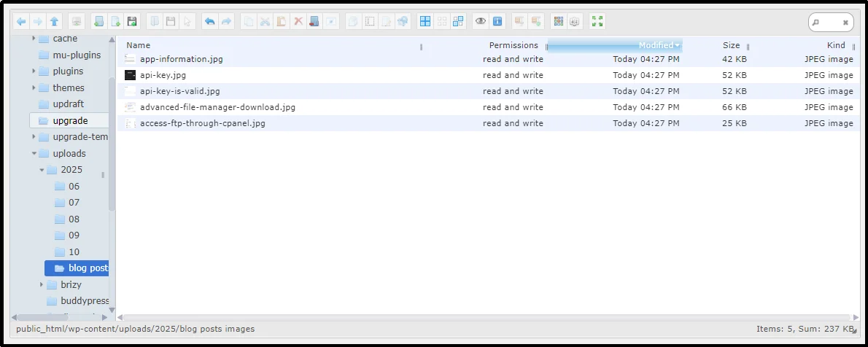Image resolution: width=868 pixels, height=347 pixels.
Task: Click the paste clipboard icon
Action: 282,22
